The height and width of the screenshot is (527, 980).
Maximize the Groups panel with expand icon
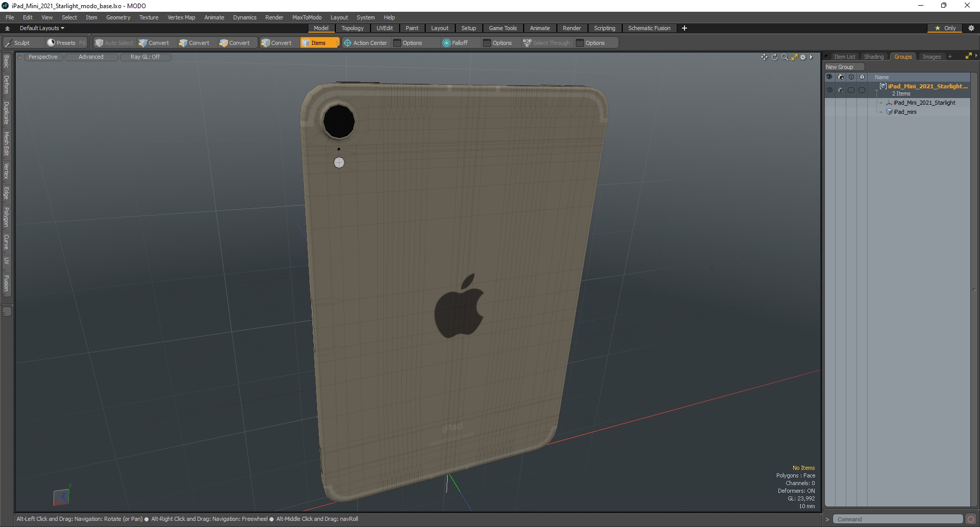tap(968, 56)
